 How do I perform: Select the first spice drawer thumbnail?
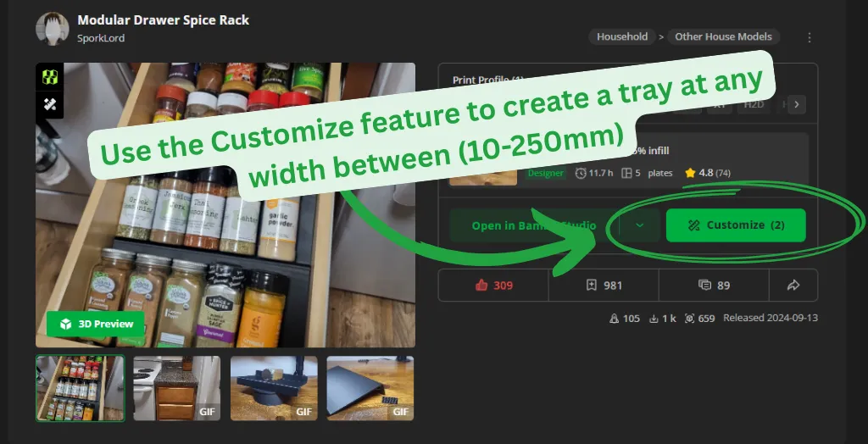click(x=81, y=388)
